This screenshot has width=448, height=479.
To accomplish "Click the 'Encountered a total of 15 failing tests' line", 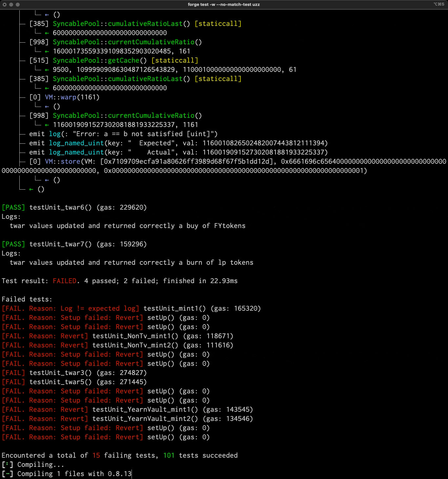I will point(120,455).
